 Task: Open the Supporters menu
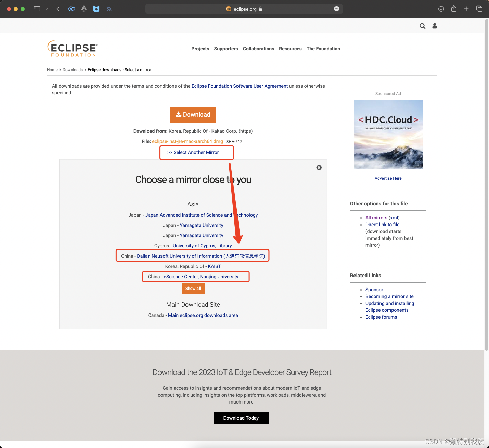coord(226,49)
